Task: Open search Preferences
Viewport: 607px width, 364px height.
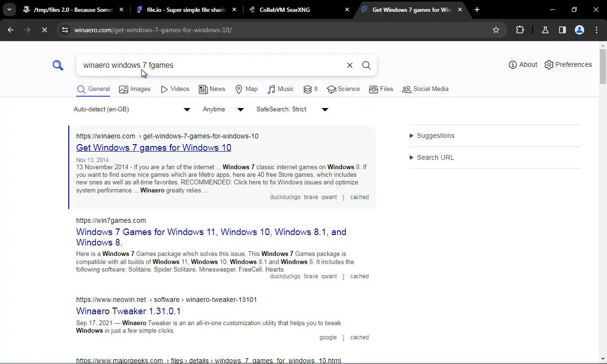Action: (x=568, y=64)
